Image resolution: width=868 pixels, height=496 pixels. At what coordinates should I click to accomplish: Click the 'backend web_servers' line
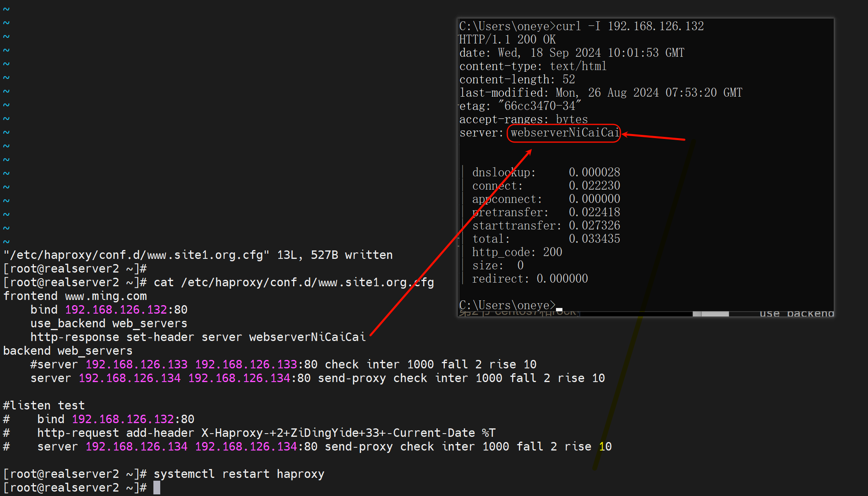[68, 351]
